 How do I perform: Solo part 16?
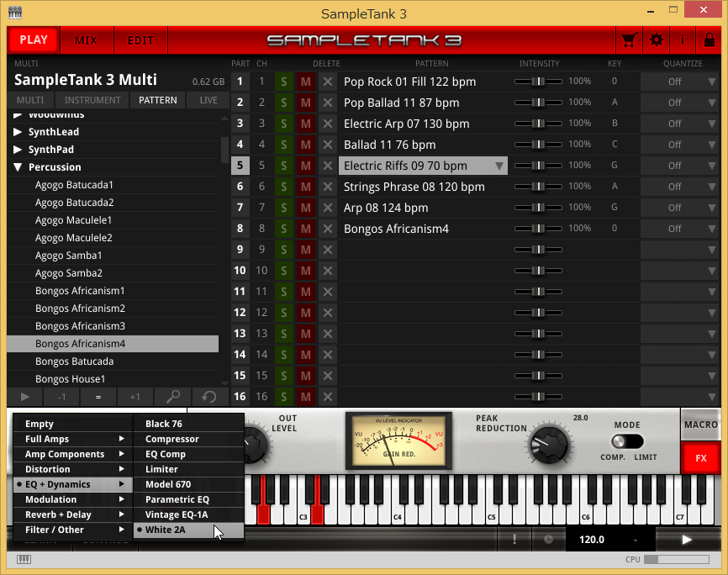coord(283,397)
